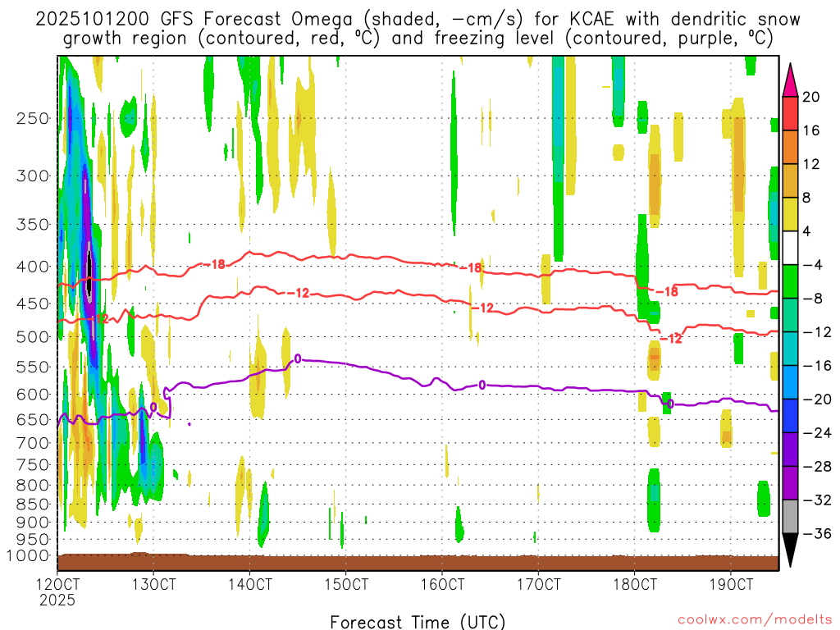Click the 13OCT x-axis label

click(153, 584)
